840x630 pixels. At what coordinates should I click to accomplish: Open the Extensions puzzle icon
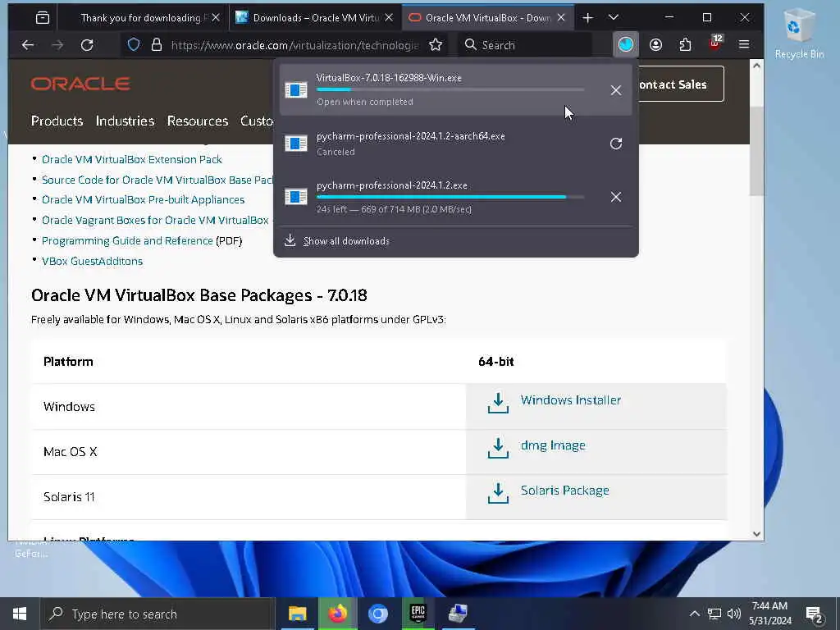coord(685,45)
